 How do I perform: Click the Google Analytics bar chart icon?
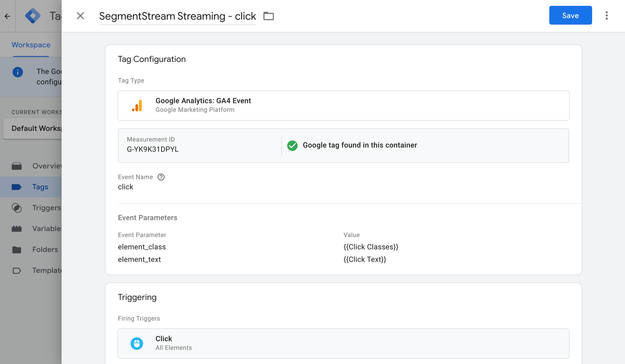(x=137, y=106)
